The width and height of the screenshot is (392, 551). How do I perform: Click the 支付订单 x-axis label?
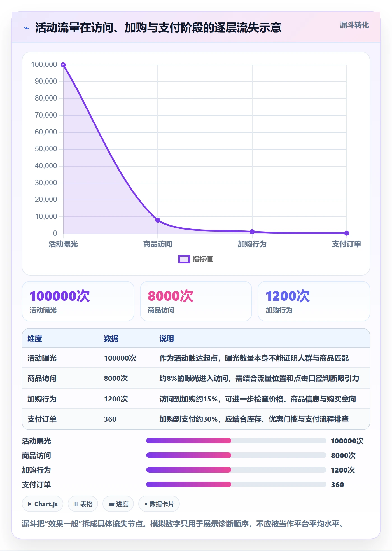[x=347, y=244]
